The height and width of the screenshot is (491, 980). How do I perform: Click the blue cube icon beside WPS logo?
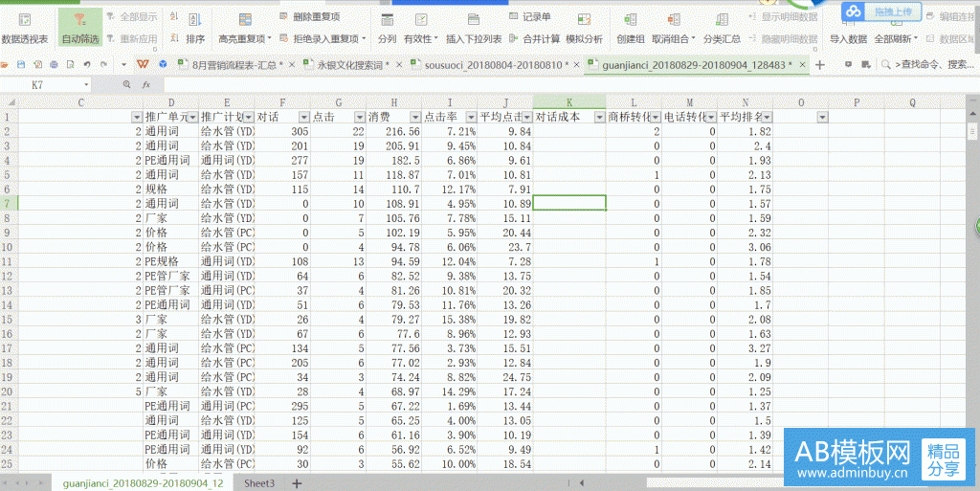[x=163, y=64]
